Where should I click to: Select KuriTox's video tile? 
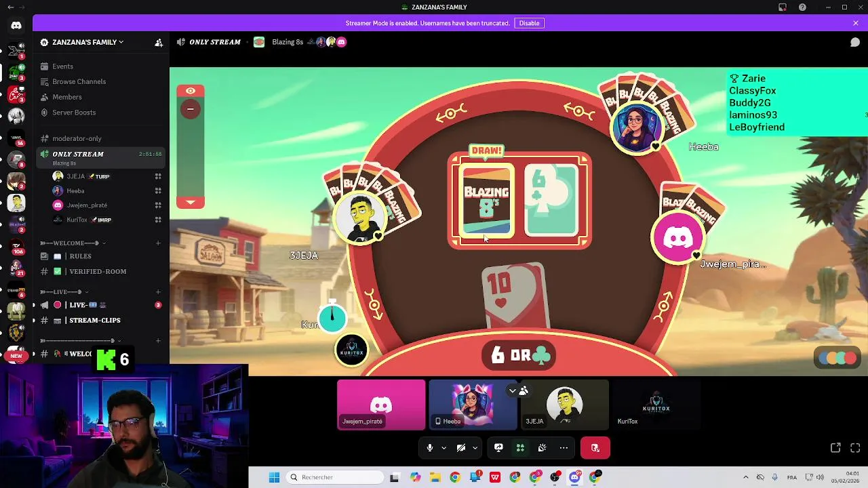click(x=656, y=405)
